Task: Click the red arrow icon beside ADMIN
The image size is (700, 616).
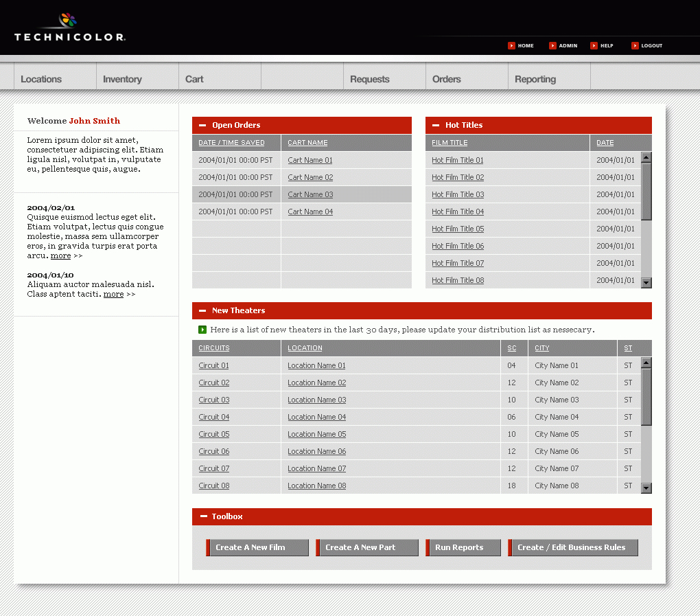Action: coord(552,45)
